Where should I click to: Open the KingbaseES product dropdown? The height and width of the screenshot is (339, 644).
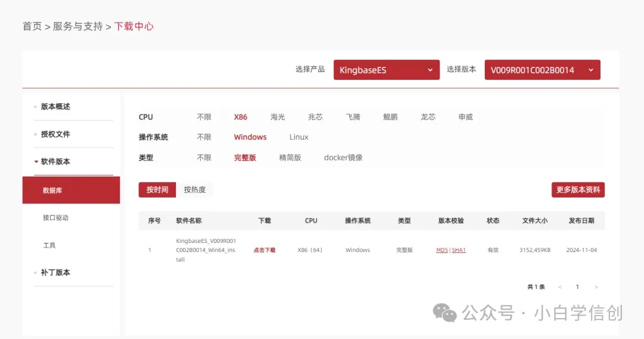[x=386, y=70]
